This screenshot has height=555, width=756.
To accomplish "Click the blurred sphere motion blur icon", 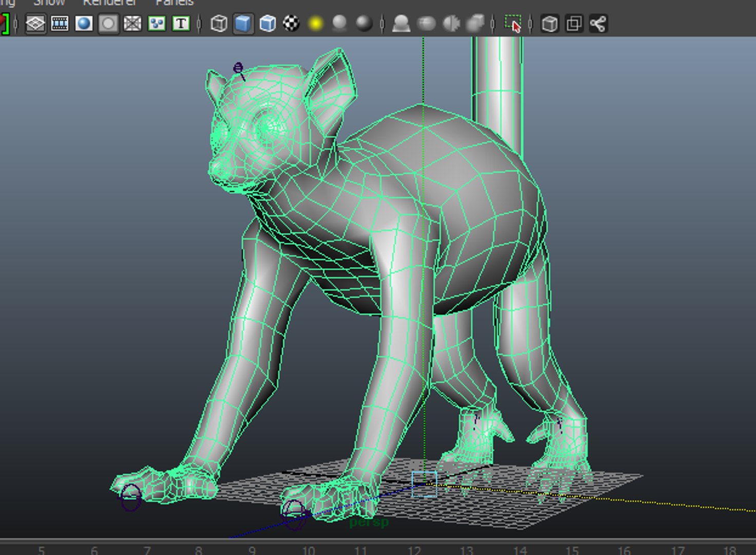I will (x=426, y=24).
